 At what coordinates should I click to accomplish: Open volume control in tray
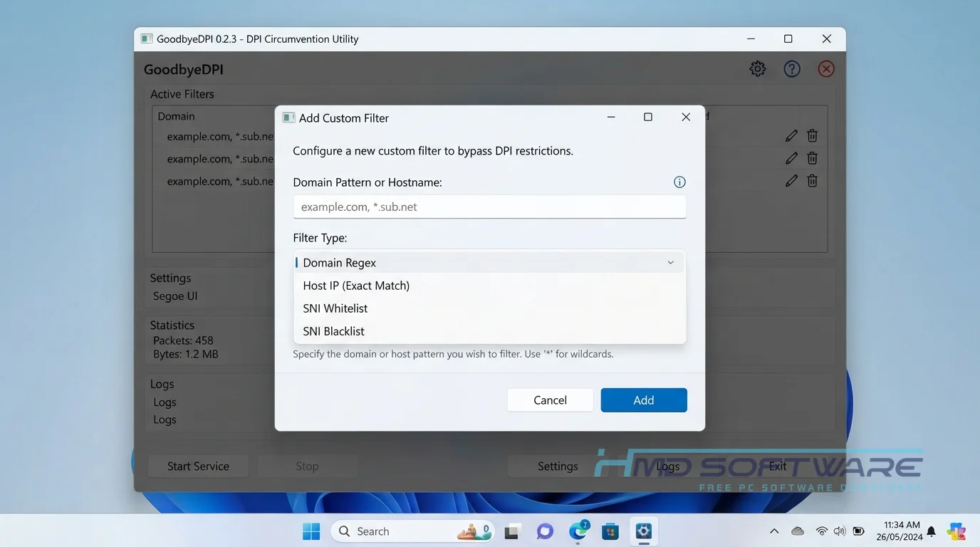(x=840, y=531)
